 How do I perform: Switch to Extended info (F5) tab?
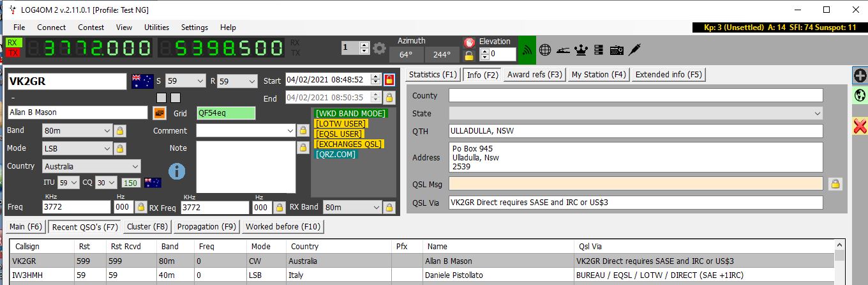coord(669,75)
